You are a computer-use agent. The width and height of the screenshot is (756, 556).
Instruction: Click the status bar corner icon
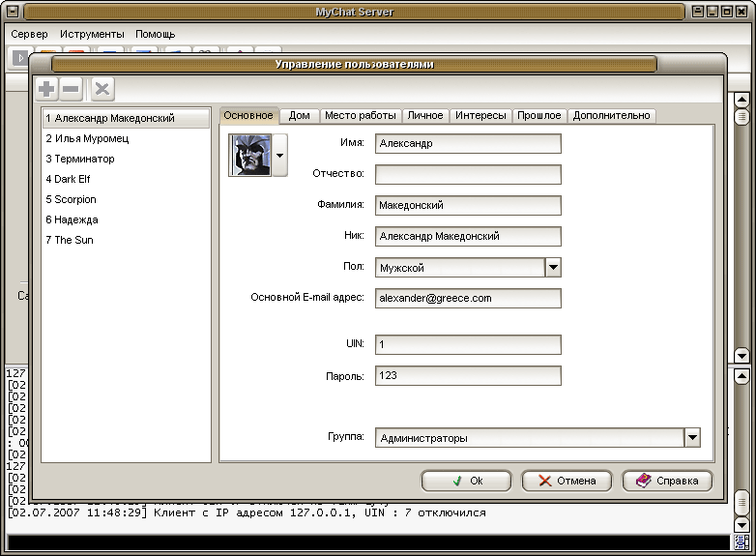point(741,542)
